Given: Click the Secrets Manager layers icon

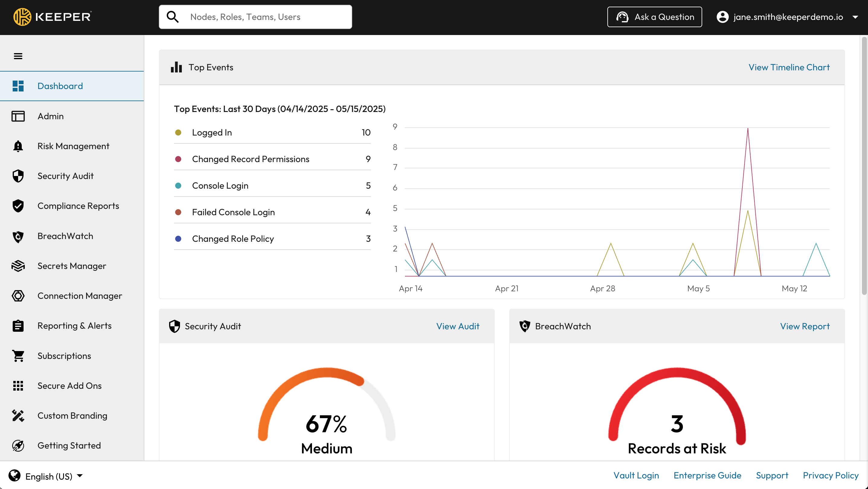Looking at the screenshot, I should (x=18, y=266).
